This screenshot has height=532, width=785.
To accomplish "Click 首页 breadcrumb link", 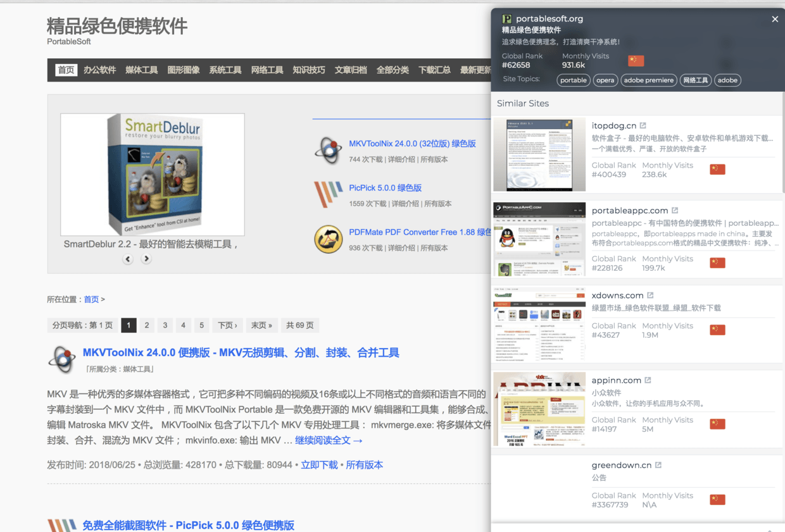I will tap(92, 299).
